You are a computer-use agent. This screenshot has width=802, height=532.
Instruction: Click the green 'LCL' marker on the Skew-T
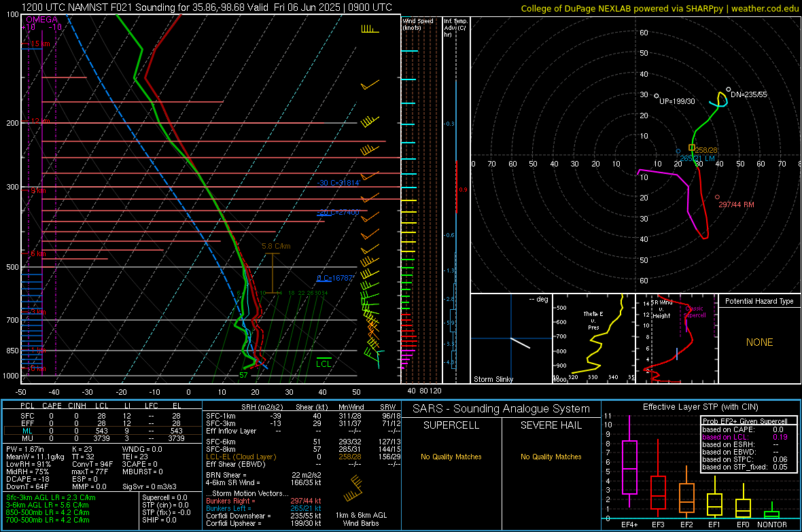(x=324, y=363)
